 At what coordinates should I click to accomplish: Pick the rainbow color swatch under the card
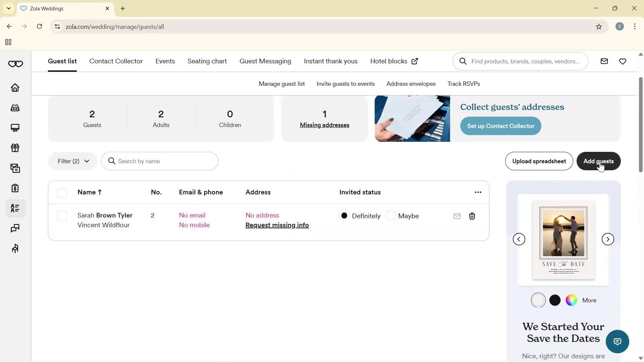[571, 300]
